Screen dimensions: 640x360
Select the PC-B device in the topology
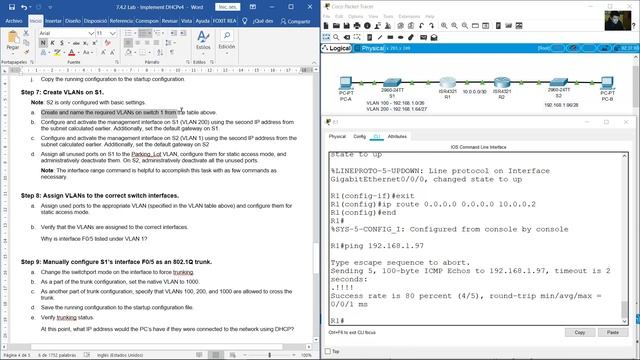point(607,83)
